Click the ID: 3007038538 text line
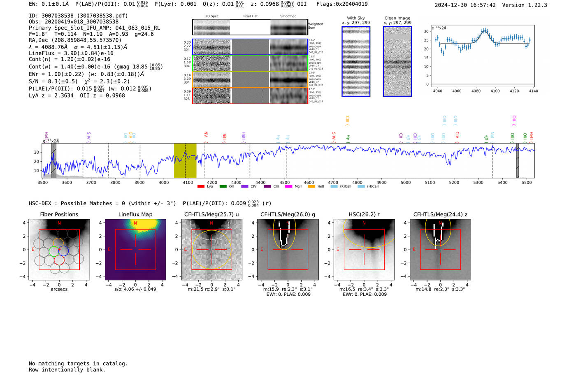 78,16
